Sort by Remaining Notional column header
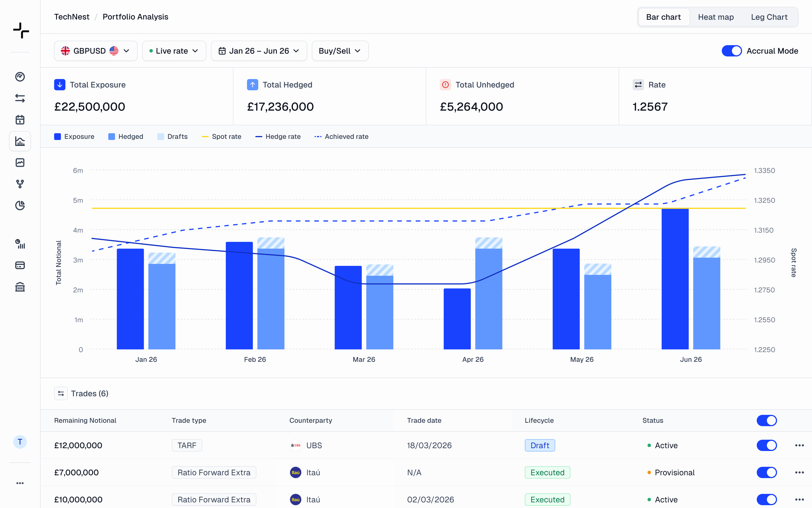Screen dimensions: 812x508 pos(85,420)
